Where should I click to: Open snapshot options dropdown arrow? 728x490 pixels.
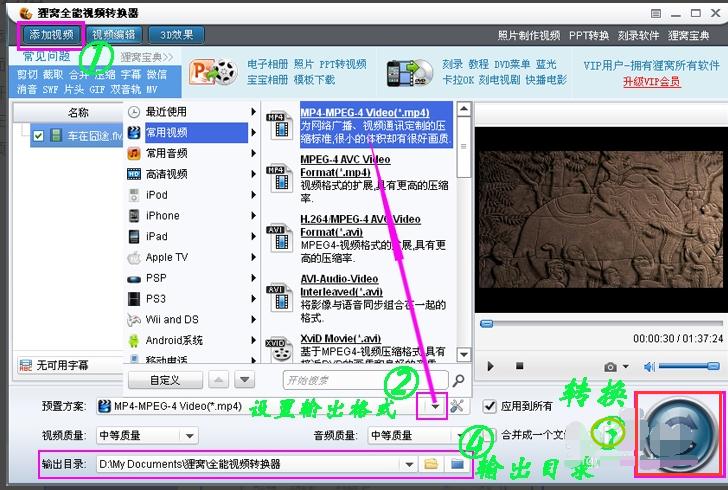pos(625,366)
